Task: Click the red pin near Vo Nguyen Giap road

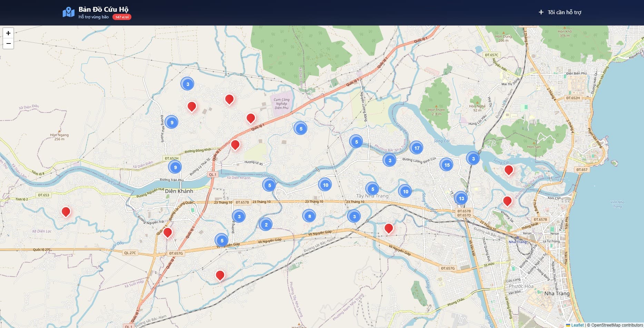Action: pos(388,228)
